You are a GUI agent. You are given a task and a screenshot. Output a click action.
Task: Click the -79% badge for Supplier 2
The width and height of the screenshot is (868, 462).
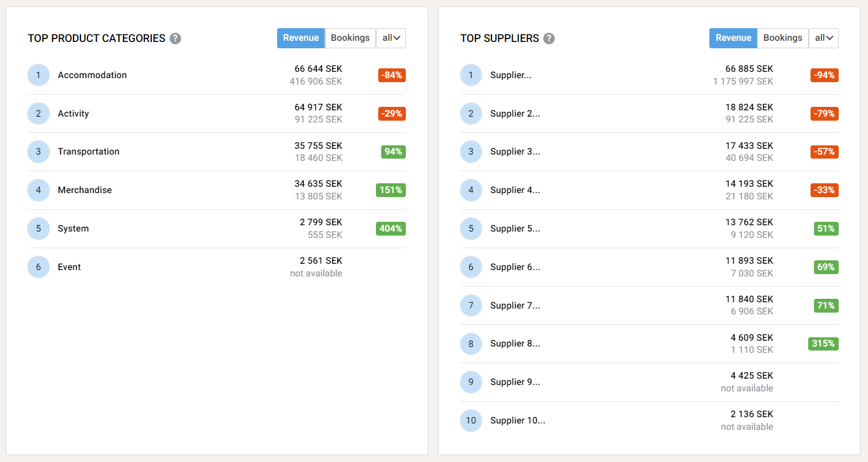pos(824,114)
